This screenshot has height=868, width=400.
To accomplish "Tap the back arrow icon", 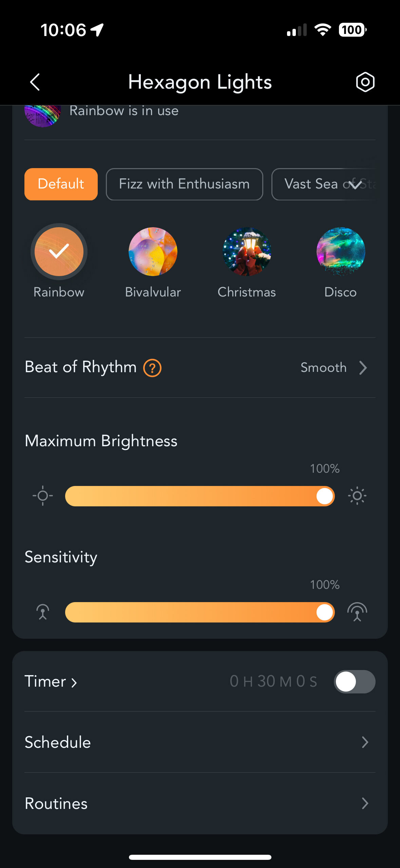I will [35, 82].
